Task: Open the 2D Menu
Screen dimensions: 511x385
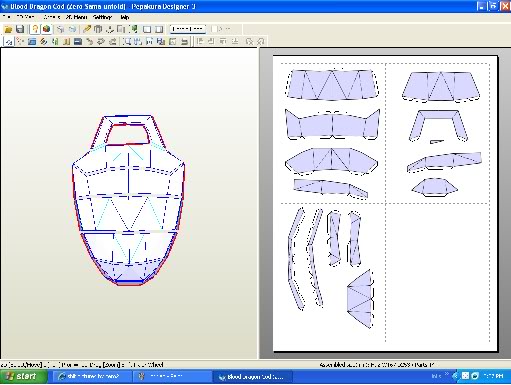Action: tap(76, 17)
